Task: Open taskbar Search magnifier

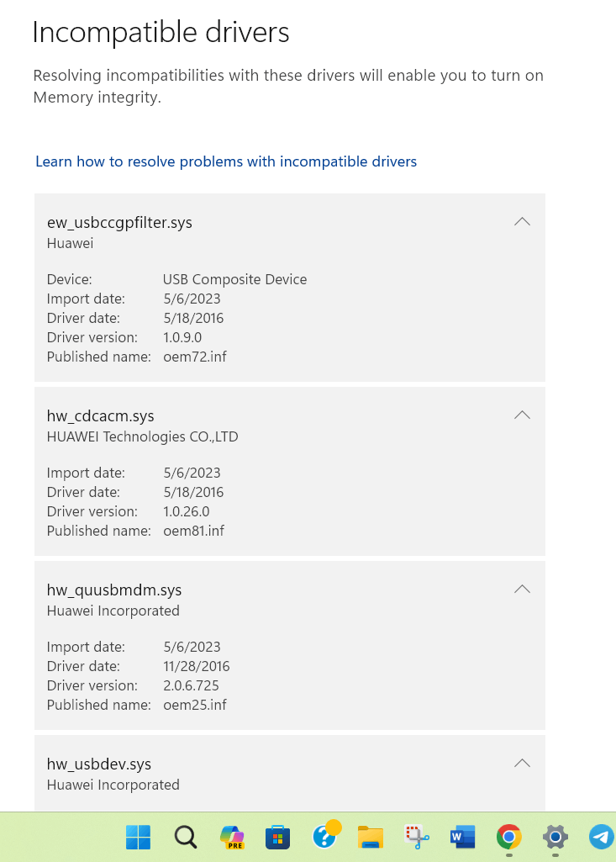Action: [x=185, y=837]
